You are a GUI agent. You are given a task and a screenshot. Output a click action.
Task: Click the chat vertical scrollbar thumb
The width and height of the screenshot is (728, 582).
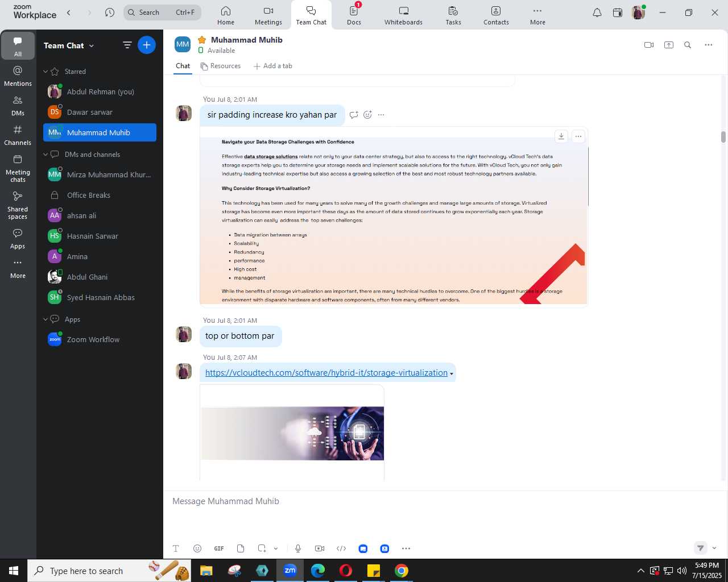723,137
